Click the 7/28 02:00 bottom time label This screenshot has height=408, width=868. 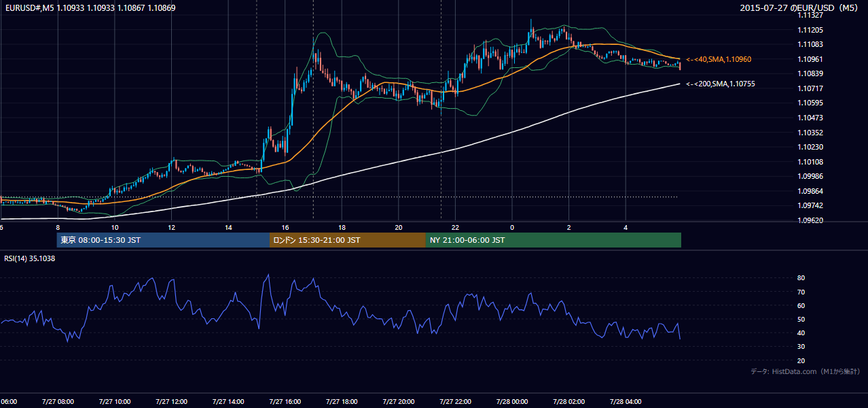point(569,401)
